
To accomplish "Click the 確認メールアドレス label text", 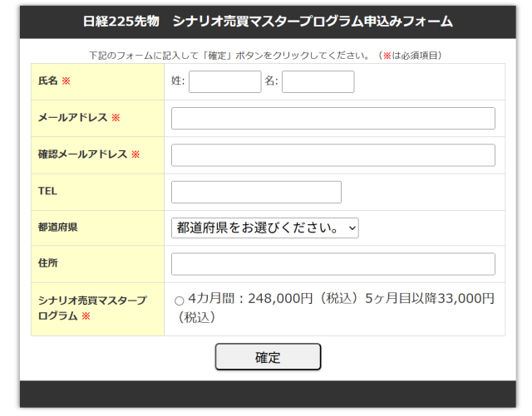I will click(82, 154).
